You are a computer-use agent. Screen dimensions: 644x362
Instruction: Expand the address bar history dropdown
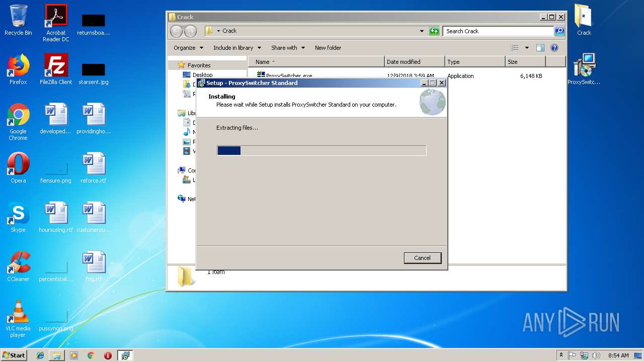coord(422,31)
